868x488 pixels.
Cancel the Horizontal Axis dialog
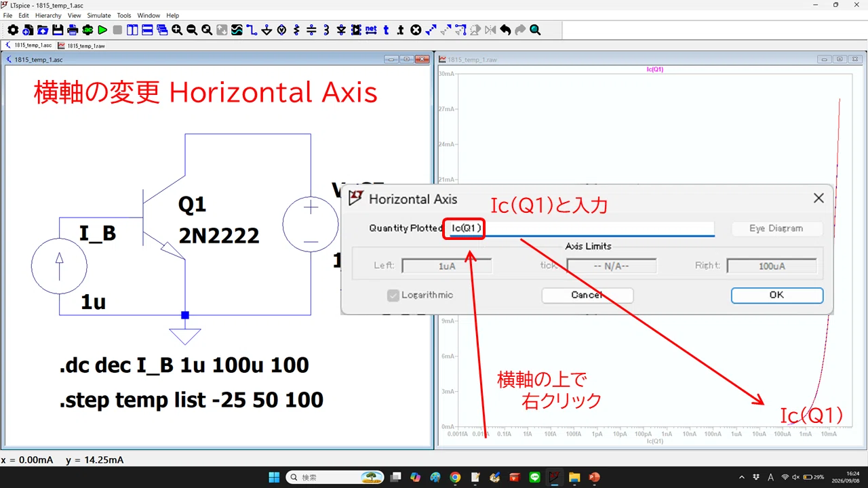click(x=587, y=295)
